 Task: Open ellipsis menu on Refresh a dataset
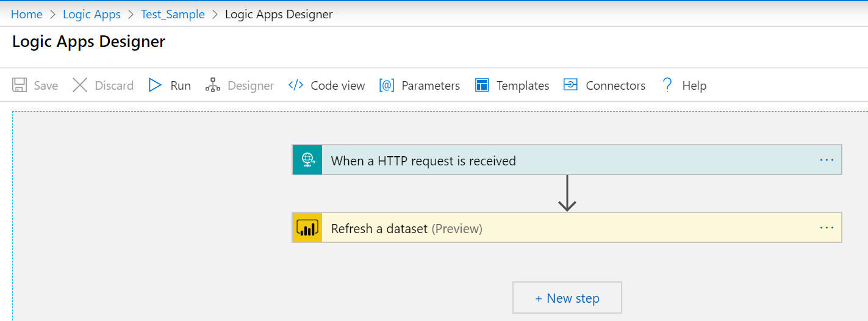pyautogui.click(x=827, y=228)
